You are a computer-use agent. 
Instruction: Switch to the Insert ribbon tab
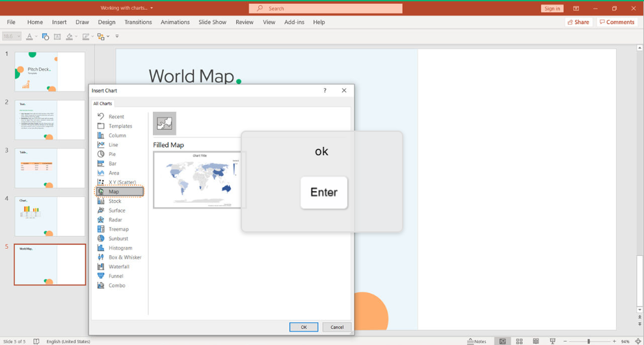(x=59, y=22)
